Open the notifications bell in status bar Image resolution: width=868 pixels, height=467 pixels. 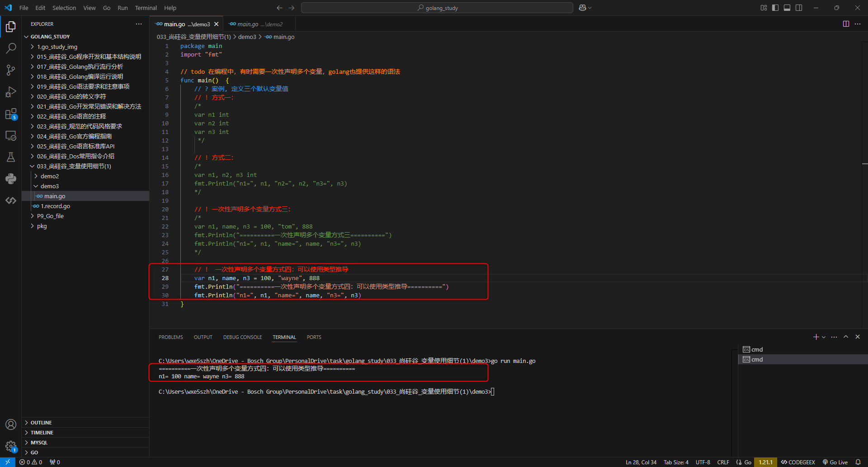coord(858,462)
